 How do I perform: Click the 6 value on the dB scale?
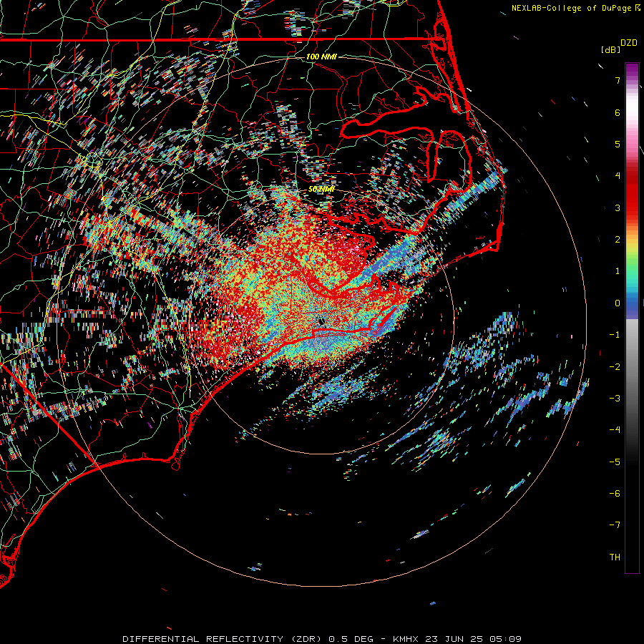[618, 112]
